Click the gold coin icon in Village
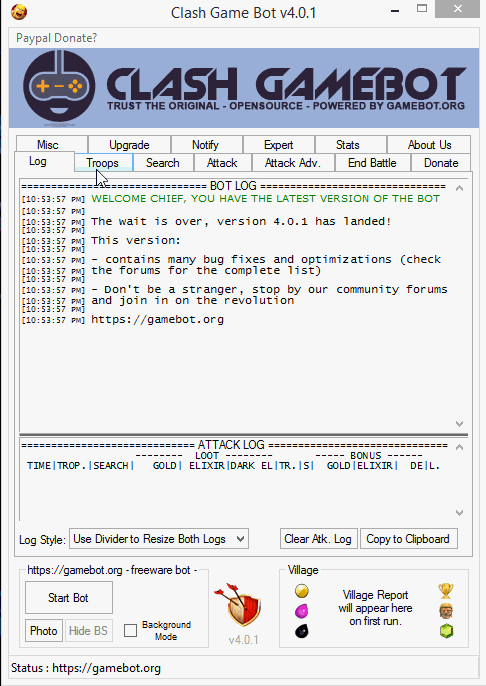This screenshot has width=486, height=686. tap(301, 592)
